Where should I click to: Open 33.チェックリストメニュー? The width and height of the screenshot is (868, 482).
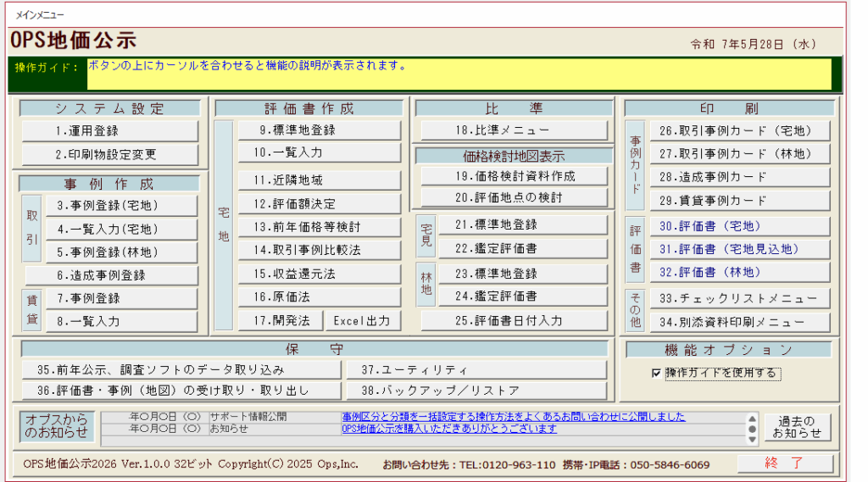(739, 299)
